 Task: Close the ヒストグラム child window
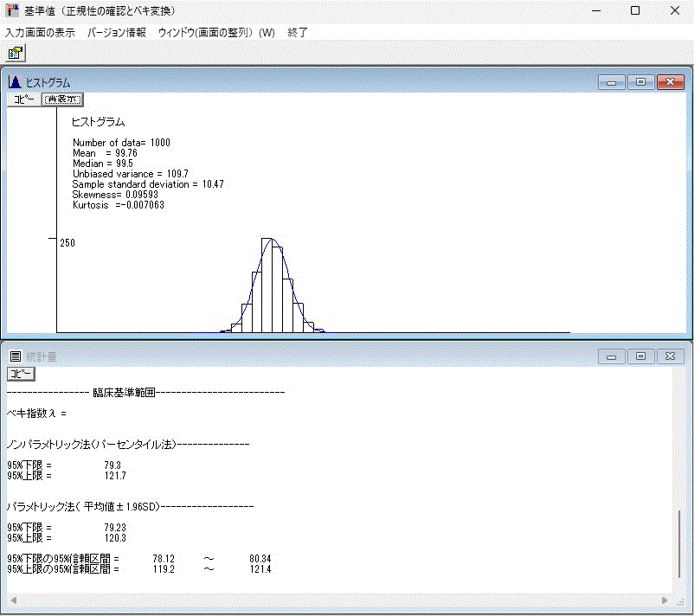671,82
